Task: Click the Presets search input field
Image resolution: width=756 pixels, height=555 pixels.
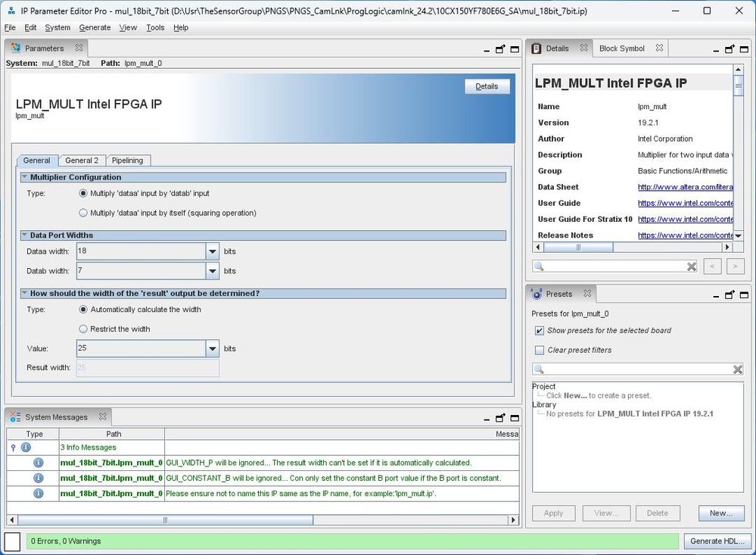Action: pyautogui.click(x=639, y=369)
